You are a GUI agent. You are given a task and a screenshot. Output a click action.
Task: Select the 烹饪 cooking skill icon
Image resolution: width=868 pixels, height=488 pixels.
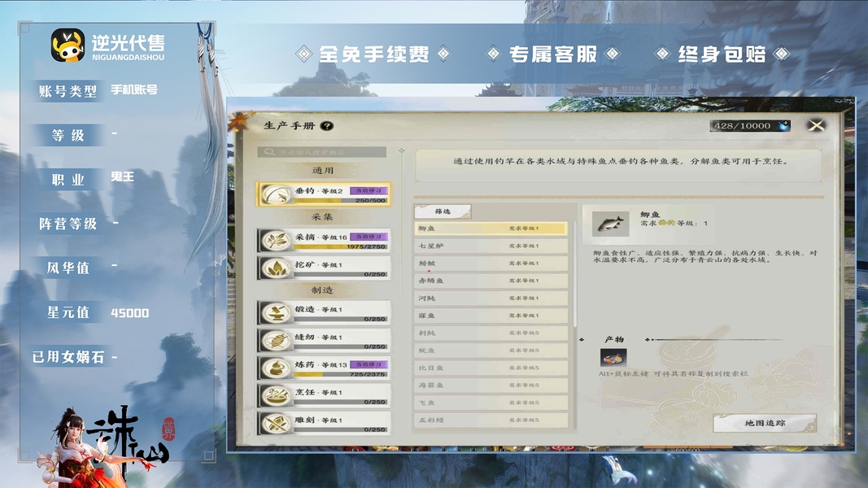(x=275, y=395)
